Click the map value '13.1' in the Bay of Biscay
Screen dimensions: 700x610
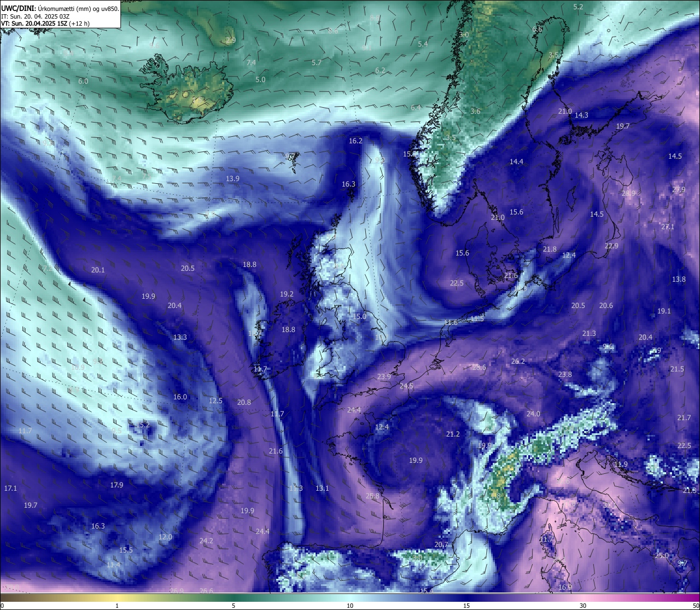pyautogui.click(x=322, y=488)
